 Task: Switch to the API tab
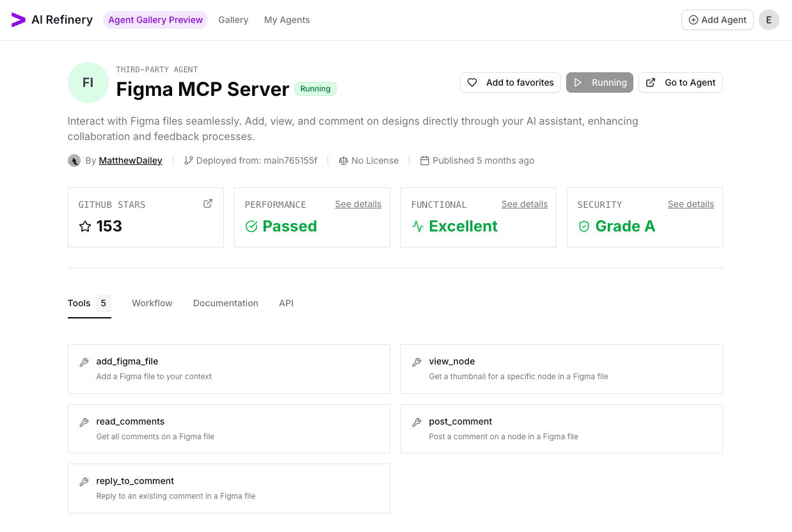[x=286, y=303]
